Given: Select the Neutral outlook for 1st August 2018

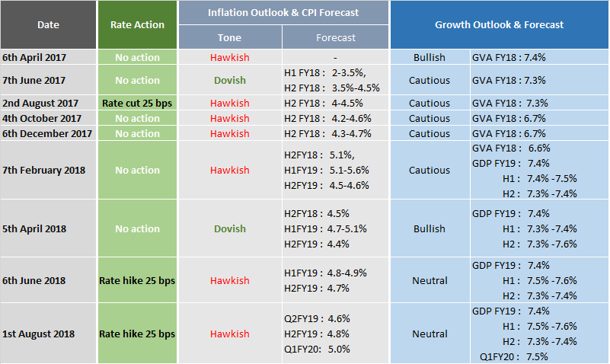Looking at the screenshot, I should tap(430, 334).
